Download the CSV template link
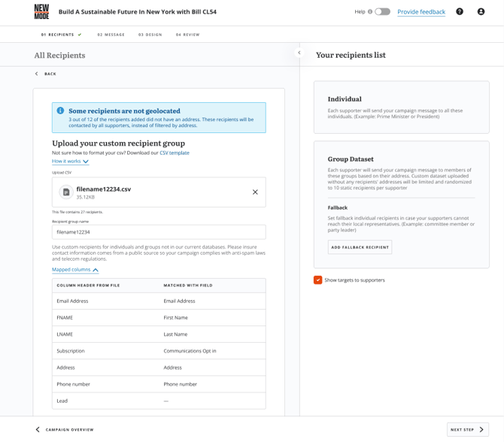This screenshot has width=504, height=442. 174,153
